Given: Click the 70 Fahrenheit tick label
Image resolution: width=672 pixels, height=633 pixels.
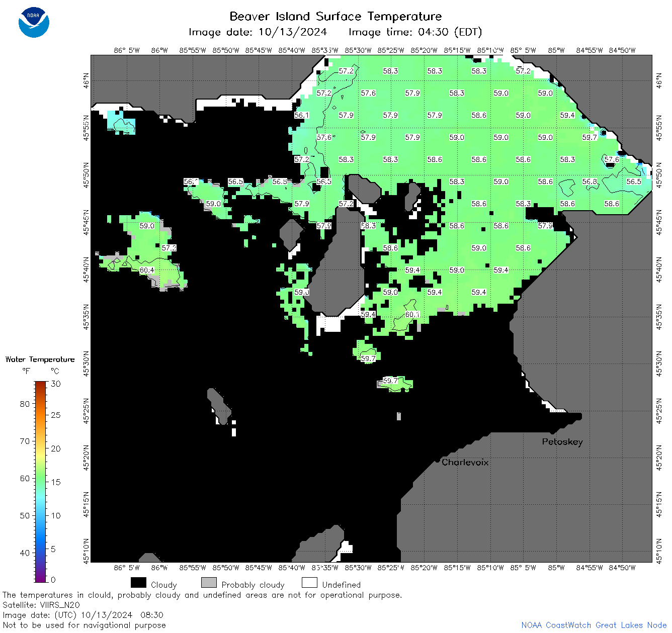Looking at the screenshot, I should (25, 441).
